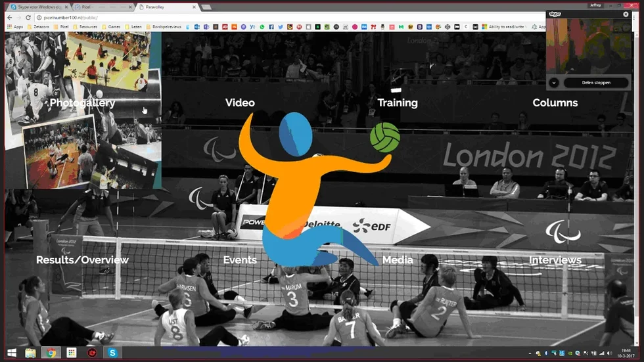This screenshot has height=362, width=644.
Task: Close the Paravolley tab
Action: [x=194, y=7]
